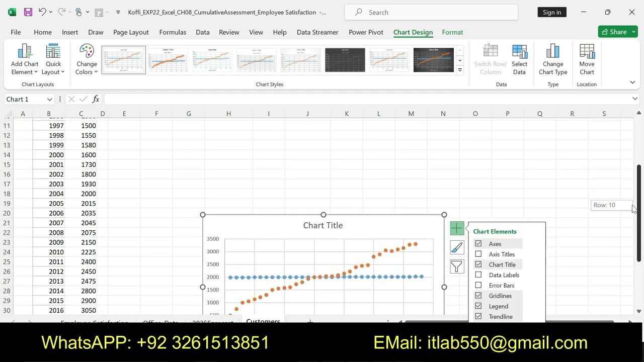The image size is (644, 362).
Task: Apply the black background chart style thumbnail
Action: [x=345, y=60]
